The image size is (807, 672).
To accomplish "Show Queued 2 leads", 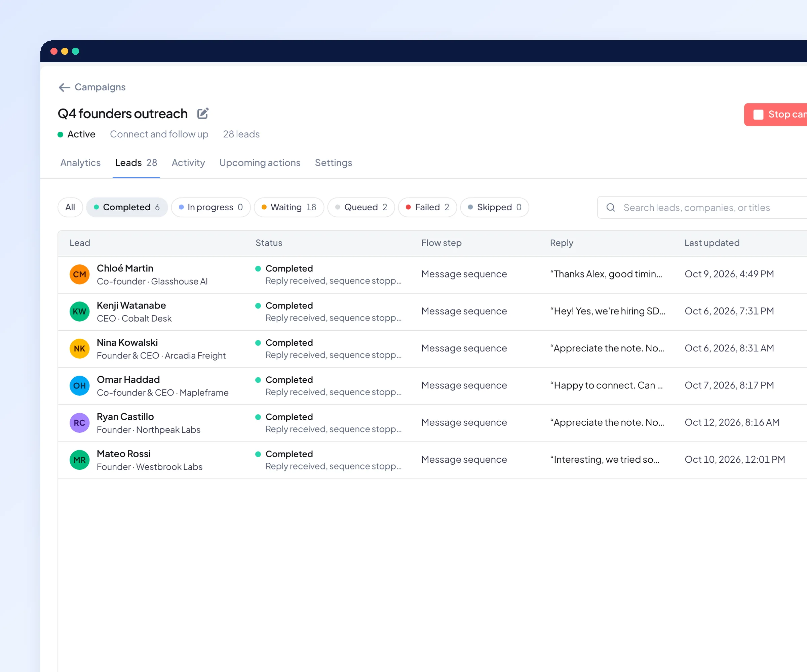I will (x=361, y=207).
